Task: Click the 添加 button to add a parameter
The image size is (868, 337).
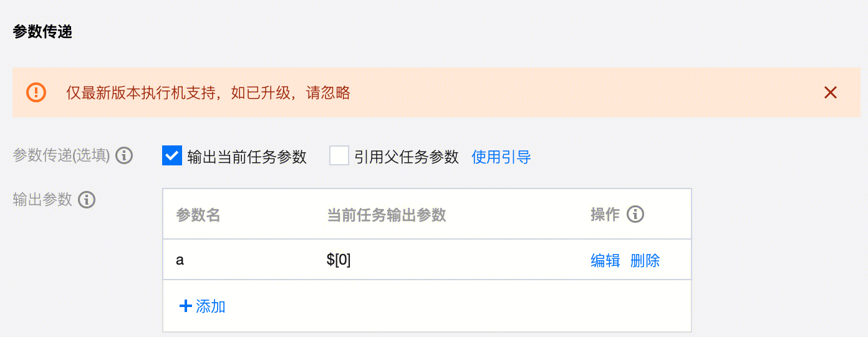Action: tap(202, 306)
